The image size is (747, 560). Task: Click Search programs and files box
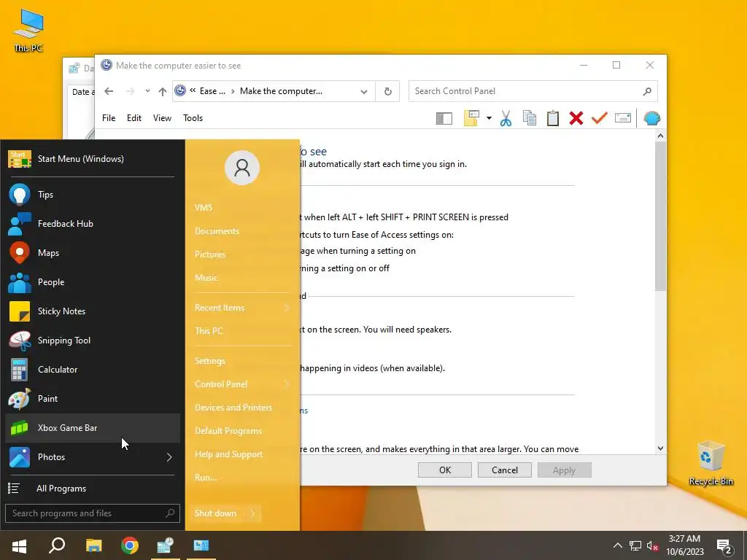click(93, 513)
